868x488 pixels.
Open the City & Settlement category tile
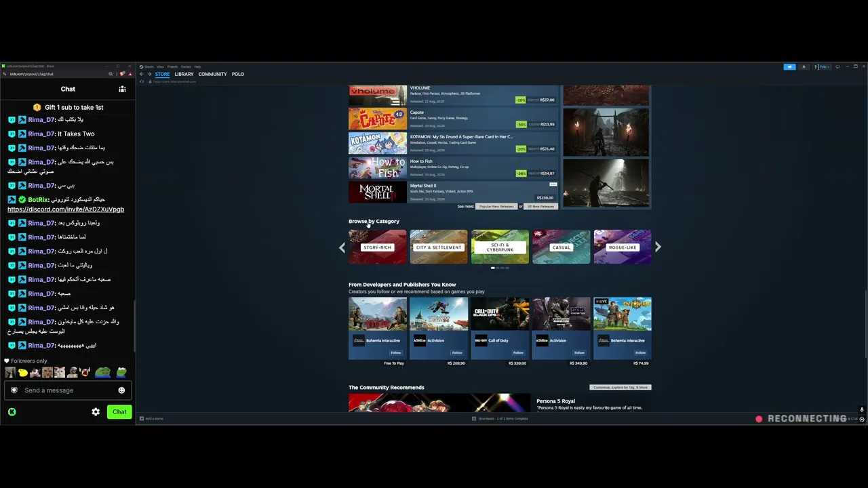(439, 247)
